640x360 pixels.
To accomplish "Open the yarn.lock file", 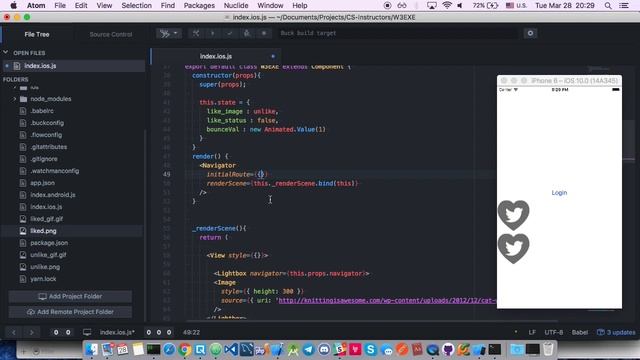I will (43, 279).
